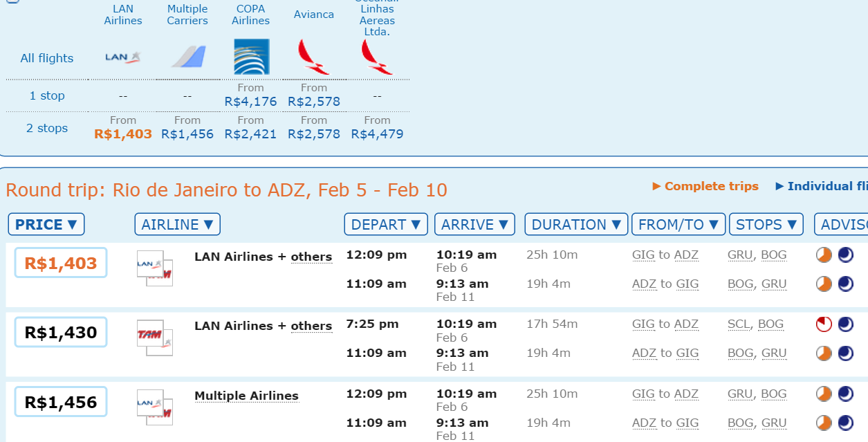Select the R$1,456 price button
The height and width of the screenshot is (442, 868).
point(61,402)
